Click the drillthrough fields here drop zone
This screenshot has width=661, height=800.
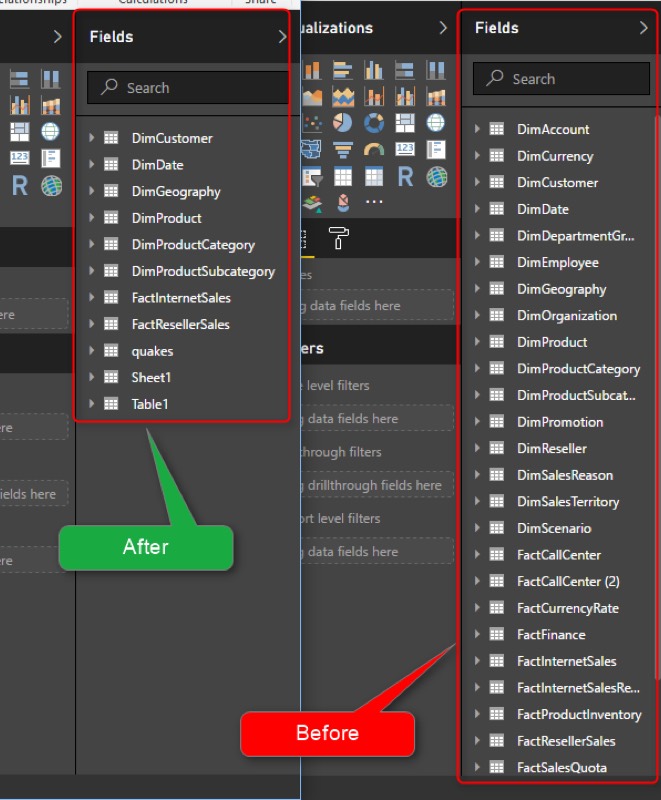pyautogui.click(x=377, y=485)
